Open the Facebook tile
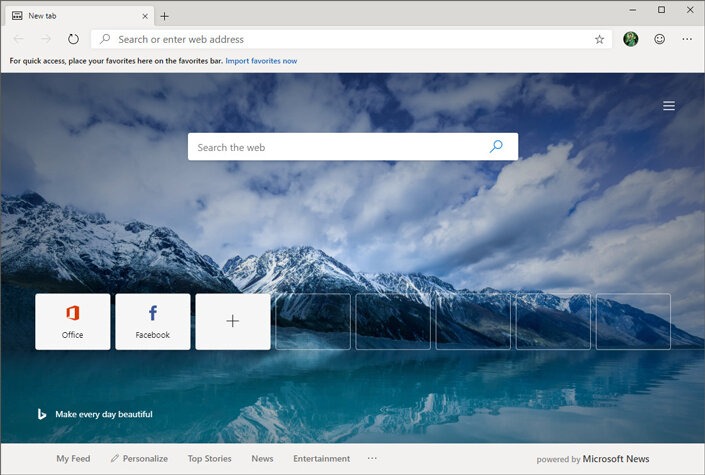705x475 pixels. pyautogui.click(x=153, y=322)
